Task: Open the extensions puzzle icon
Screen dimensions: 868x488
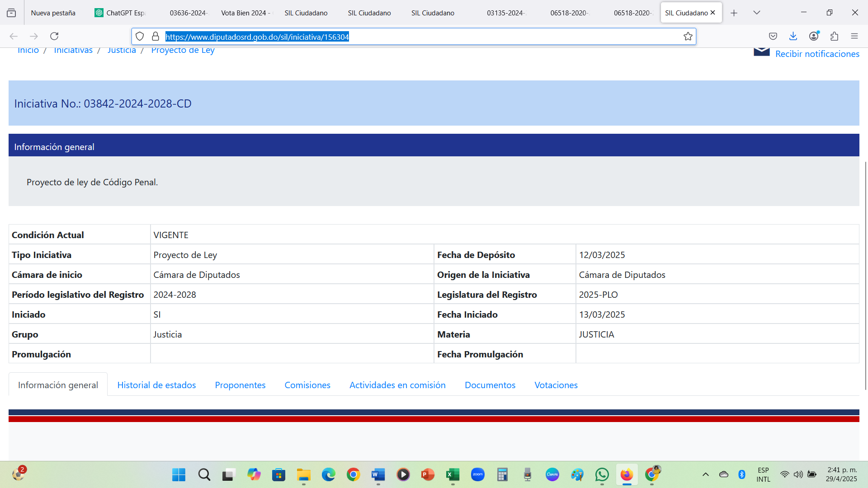Action: pyautogui.click(x=834, y=36)
